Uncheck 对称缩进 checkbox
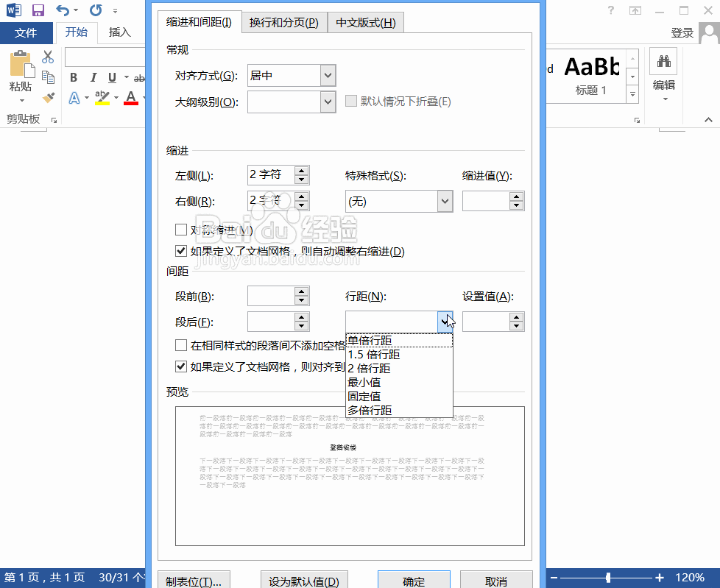 (180, 229)
